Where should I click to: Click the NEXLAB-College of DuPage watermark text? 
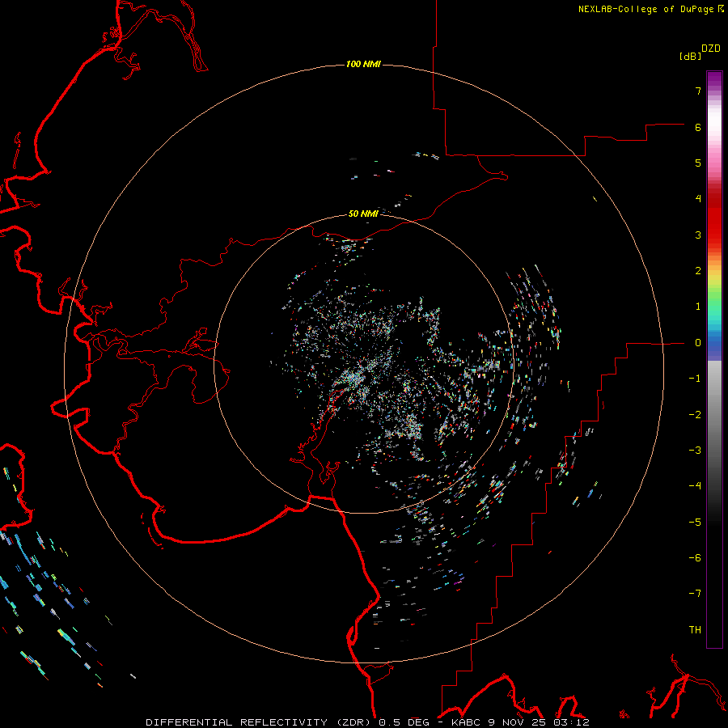coord(650,9)
